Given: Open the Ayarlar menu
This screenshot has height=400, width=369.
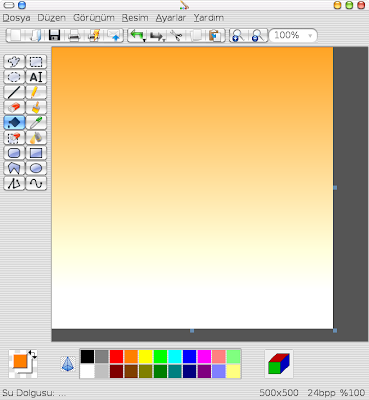Looking at the screenshot, I should (x=171, y=18).
